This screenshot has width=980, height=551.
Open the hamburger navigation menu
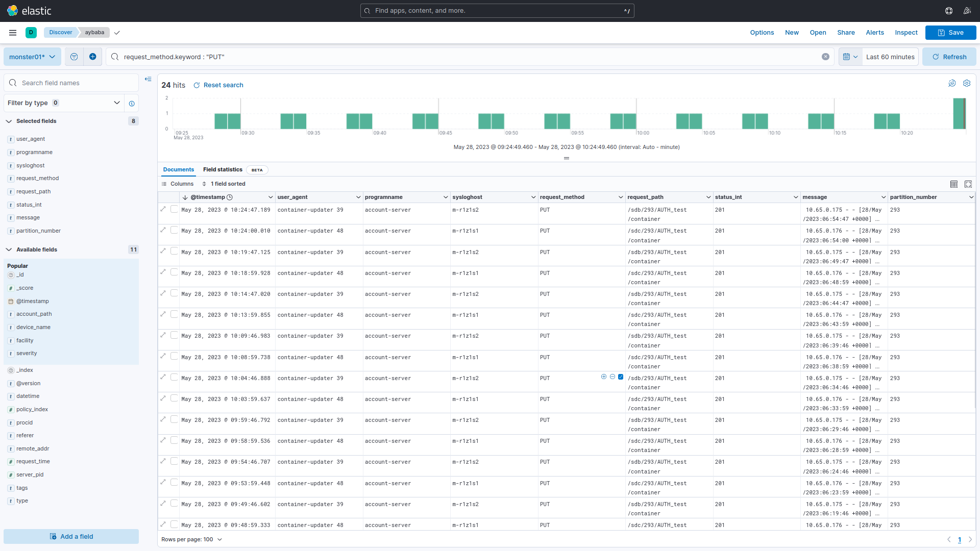click(x=13, y=33)
